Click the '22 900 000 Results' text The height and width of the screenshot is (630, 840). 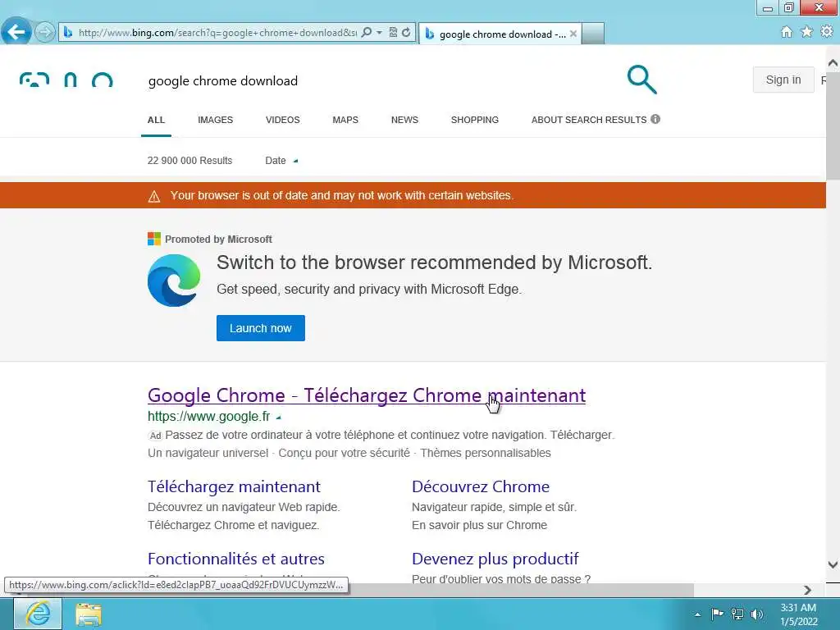(189, 161)
